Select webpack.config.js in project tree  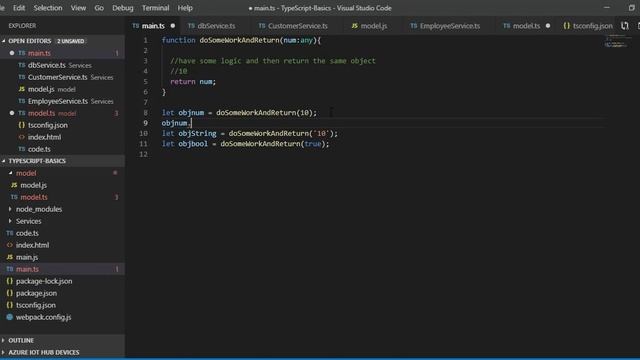tap(62, 317)
